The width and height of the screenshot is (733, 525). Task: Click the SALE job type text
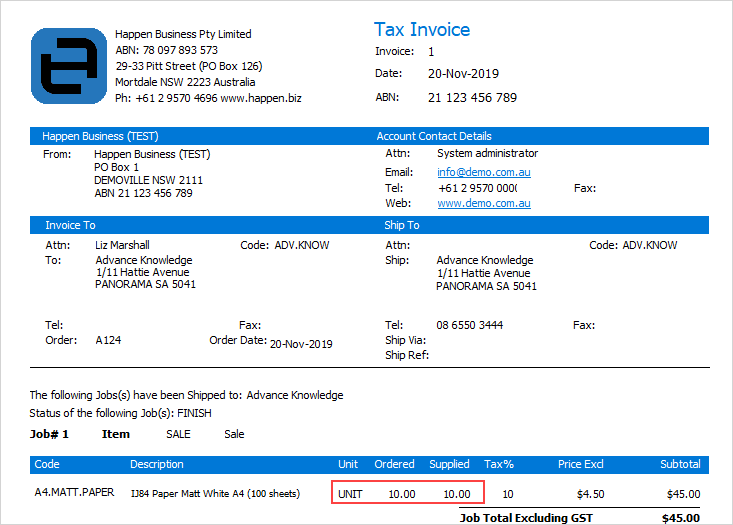pos(178,434)
